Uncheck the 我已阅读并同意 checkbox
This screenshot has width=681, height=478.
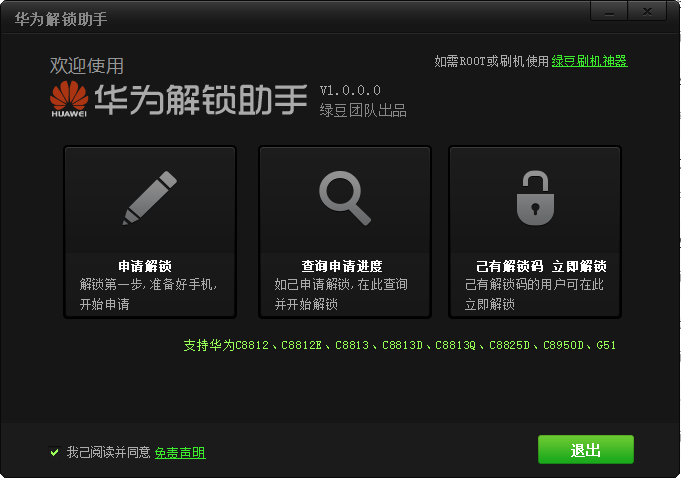pos(54,453)
